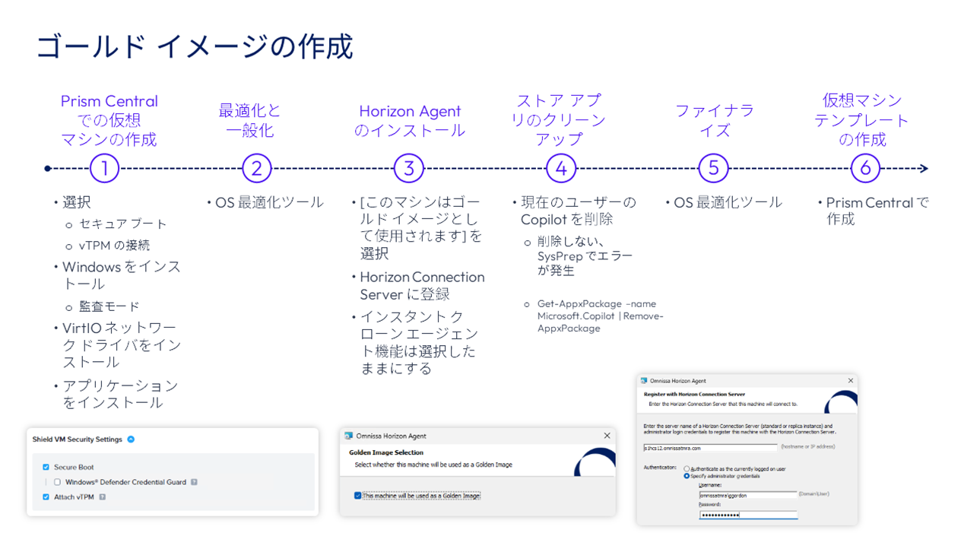The width and height of the screenshot is (980, 533).
Task: Click heading 'ストア アプリのクリーンアップ'
Action: coord(559,120)
